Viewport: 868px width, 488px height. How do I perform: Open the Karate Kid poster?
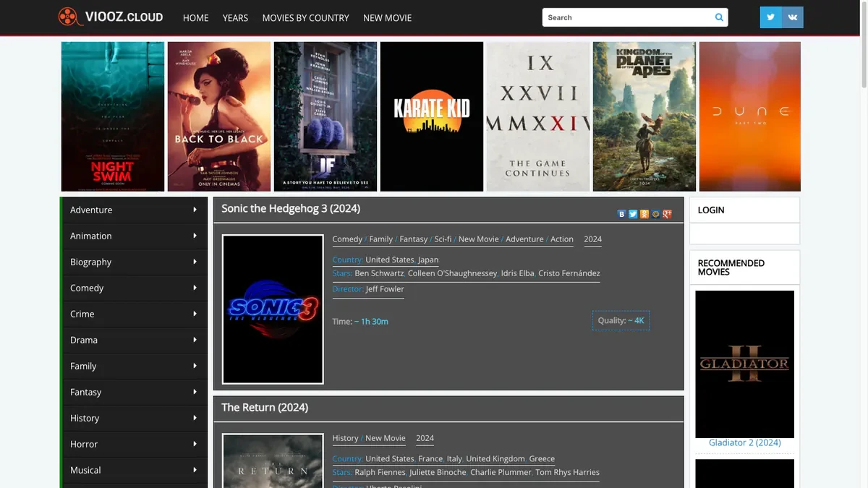tap(432, 116)
